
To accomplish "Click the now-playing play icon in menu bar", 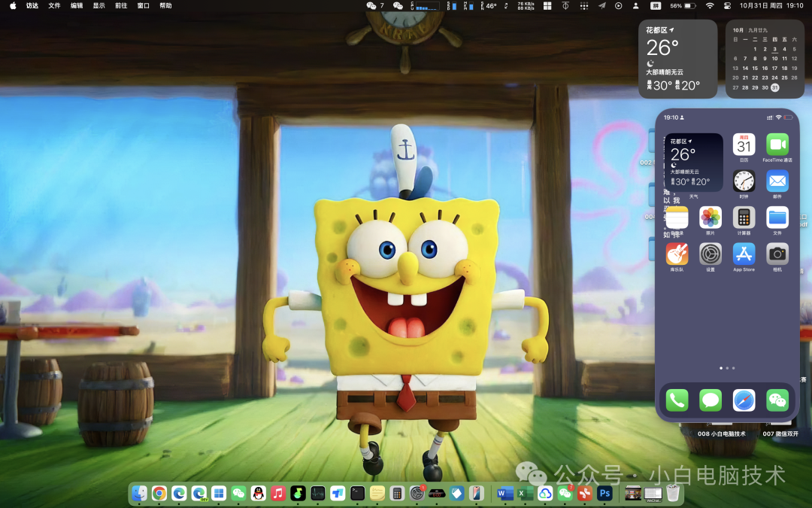I will (x=618, y=6).
